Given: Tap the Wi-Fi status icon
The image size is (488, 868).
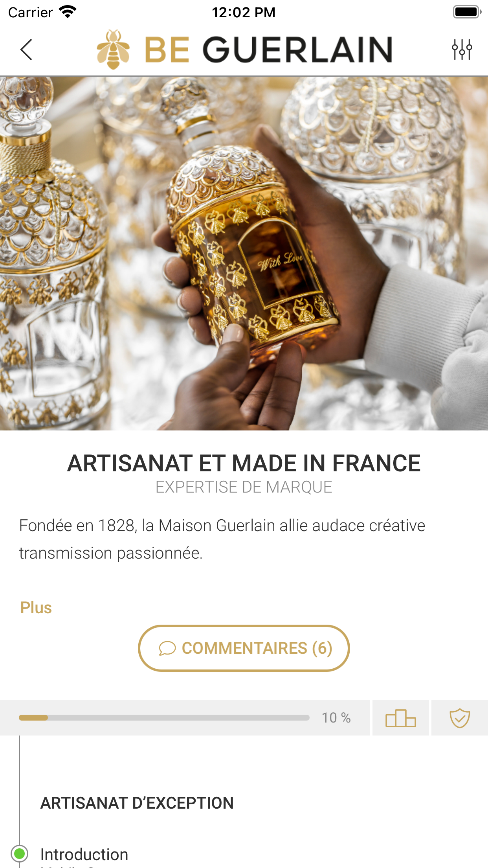Looking at the screenshot, I should point(68,12).
